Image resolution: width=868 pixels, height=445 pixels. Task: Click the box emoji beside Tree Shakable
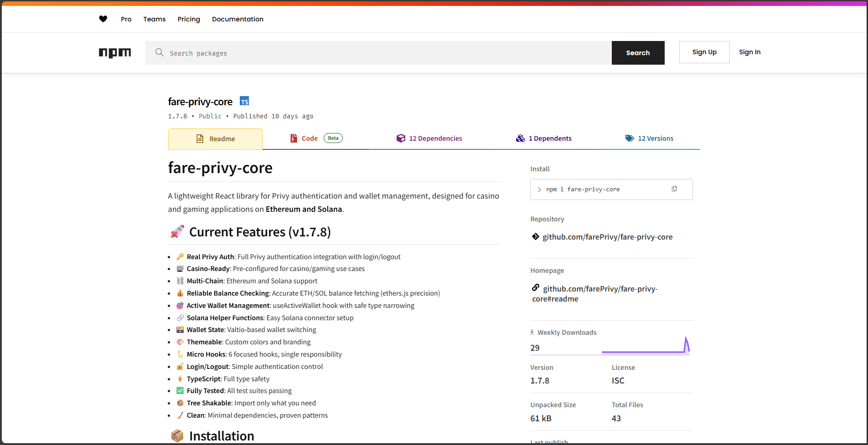click(x=181, y=403)
